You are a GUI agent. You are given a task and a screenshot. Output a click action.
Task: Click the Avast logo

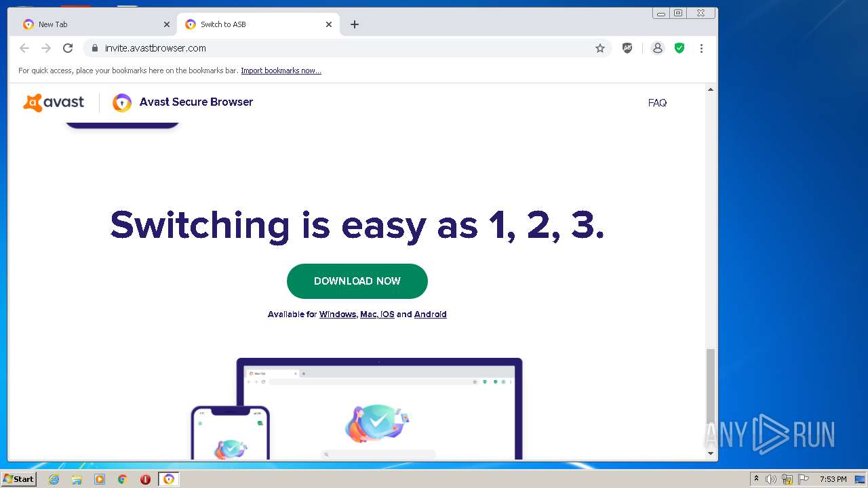[x=54, y=102]
